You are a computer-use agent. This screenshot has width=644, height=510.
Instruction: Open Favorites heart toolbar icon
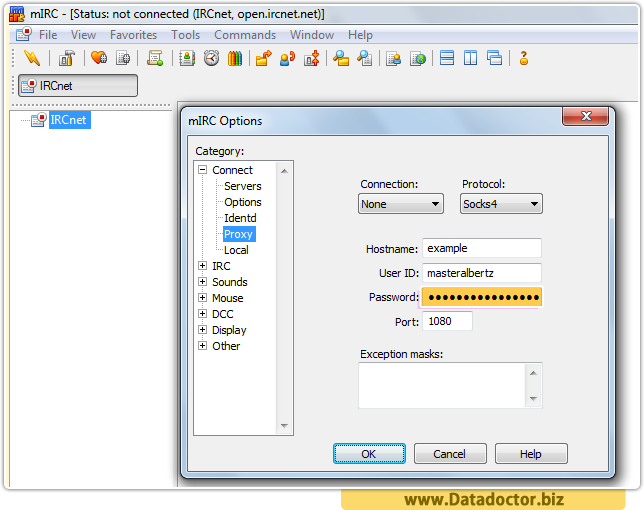point(99,58)
